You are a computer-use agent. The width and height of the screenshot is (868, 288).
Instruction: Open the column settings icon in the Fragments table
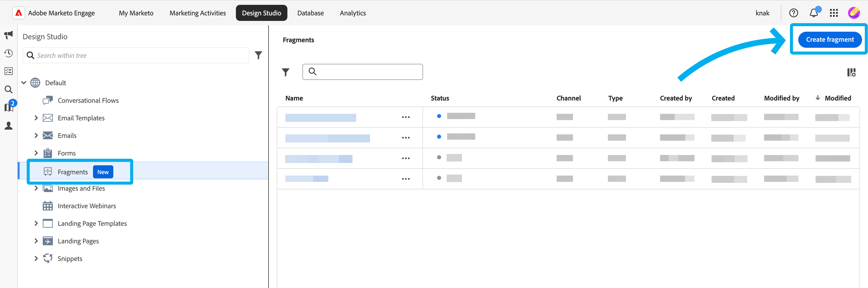click(x=851, y=72)
